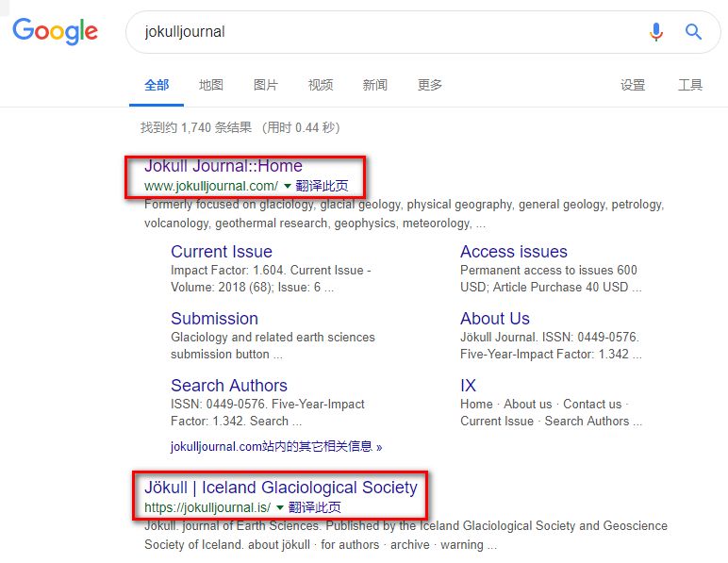Open the Current Issue sitelink
This screenshot has width=728, height=563.
pos(222,252)
